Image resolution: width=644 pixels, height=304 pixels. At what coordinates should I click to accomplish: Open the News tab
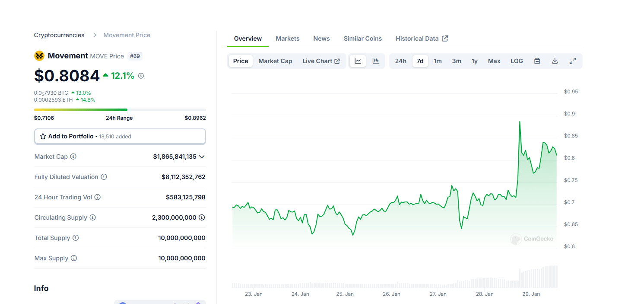[322, 38]
